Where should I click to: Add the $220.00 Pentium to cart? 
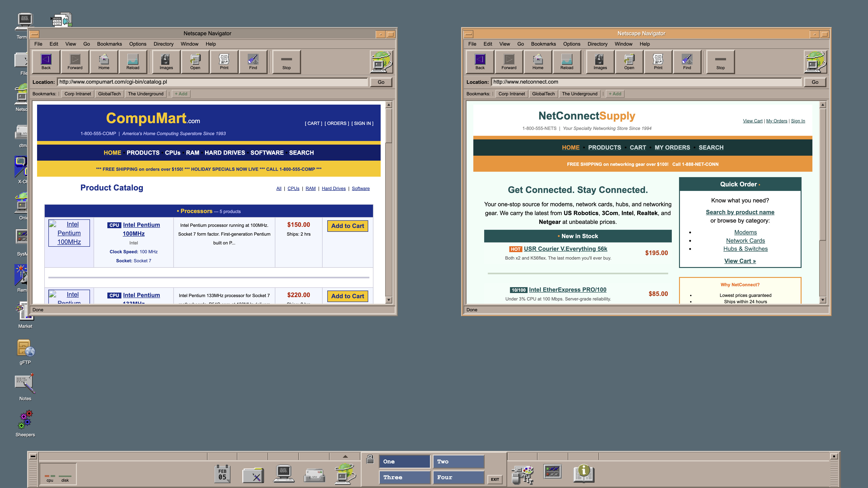347,296
